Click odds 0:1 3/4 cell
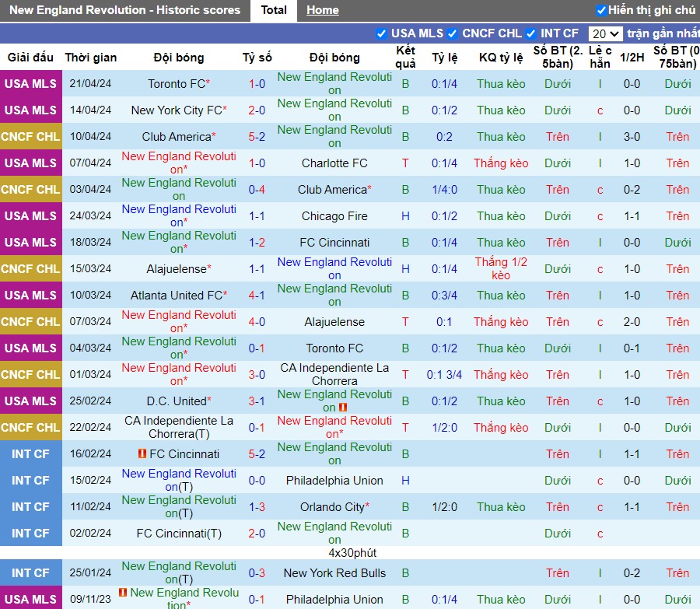The width and height of the screenshot is (700, 609). pos(444,375)
